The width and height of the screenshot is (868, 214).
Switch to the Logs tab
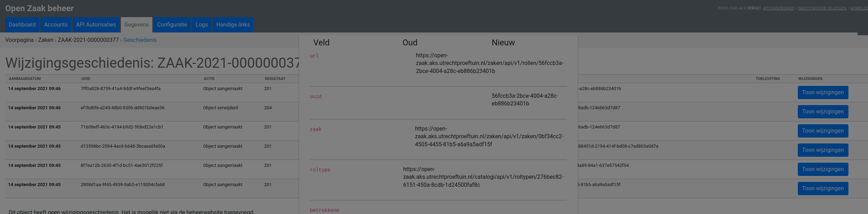tap(202, 24)
